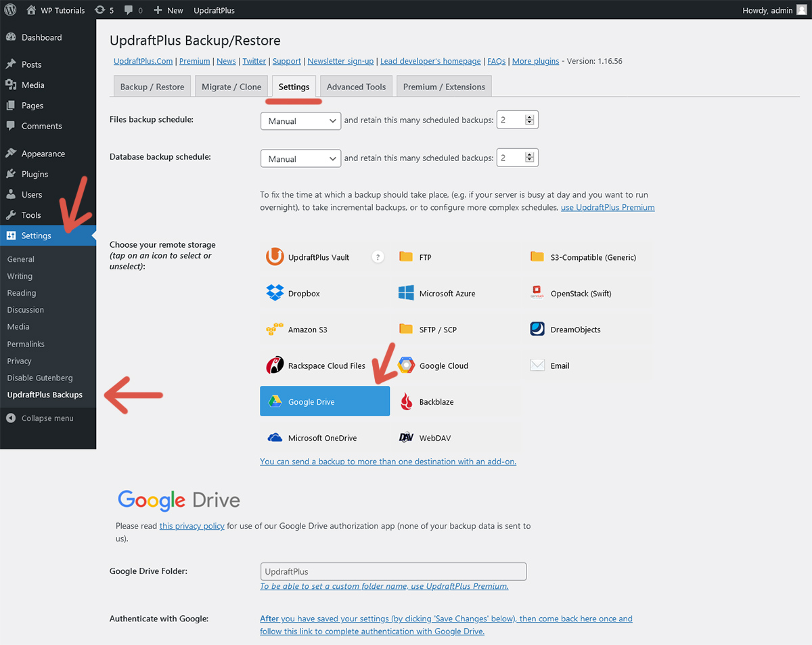812x645 pixels.
Task: Open the WP Tutorials site home icon
Action: pos(31,10)
